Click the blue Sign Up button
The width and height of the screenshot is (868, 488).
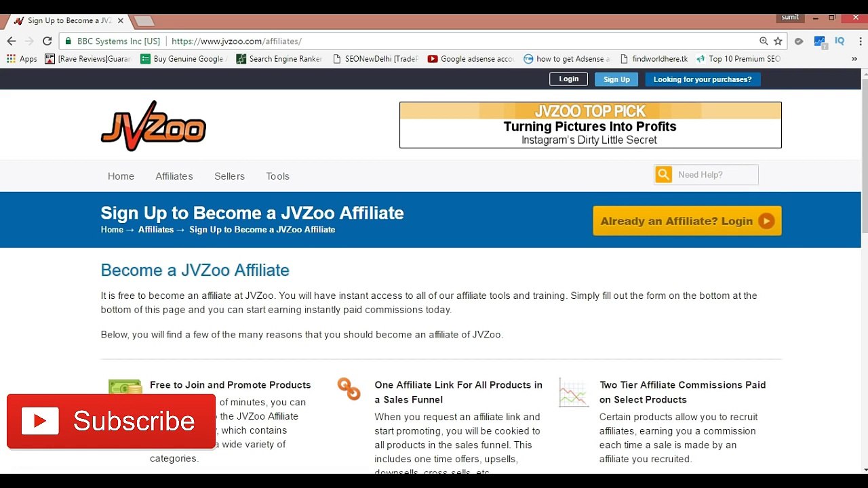click(616, 79)
